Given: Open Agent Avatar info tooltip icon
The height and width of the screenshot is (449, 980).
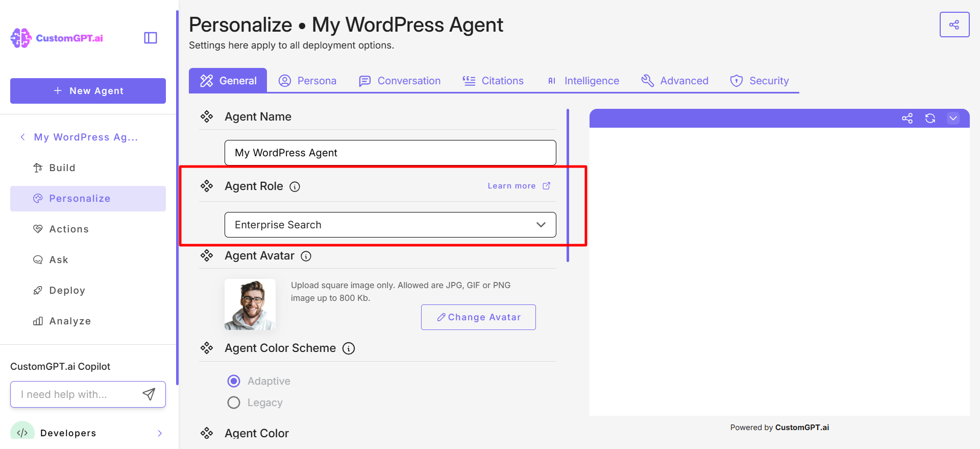Looking at the screenshot, I should coord(306,256).
